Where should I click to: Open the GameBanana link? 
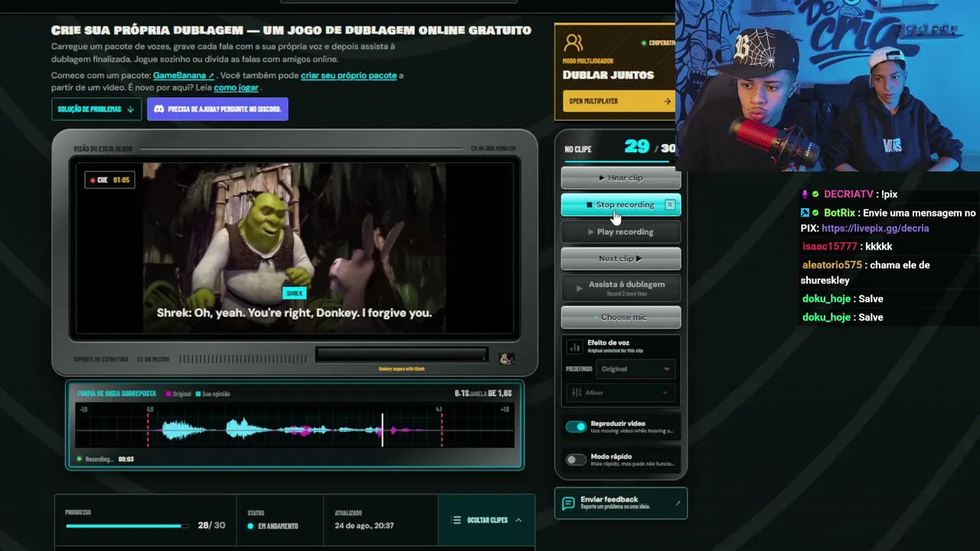point(184,76)
